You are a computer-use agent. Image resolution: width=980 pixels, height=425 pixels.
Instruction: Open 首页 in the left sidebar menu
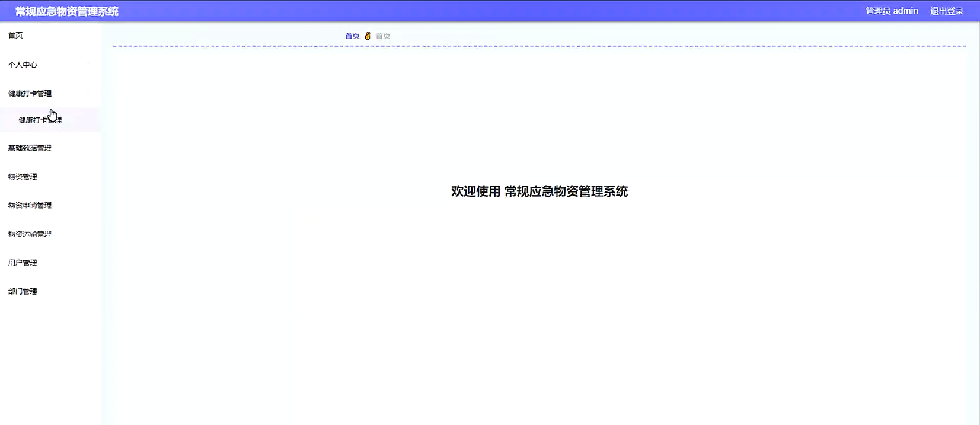point(15,36)
